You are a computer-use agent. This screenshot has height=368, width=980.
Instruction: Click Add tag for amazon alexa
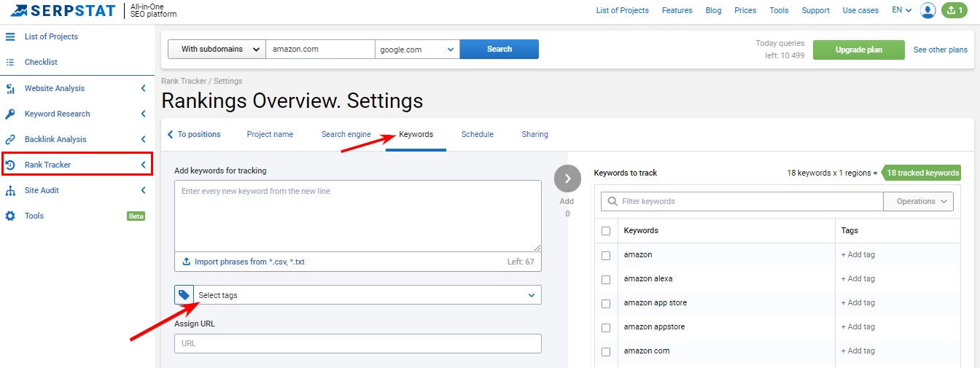point(858,279)
